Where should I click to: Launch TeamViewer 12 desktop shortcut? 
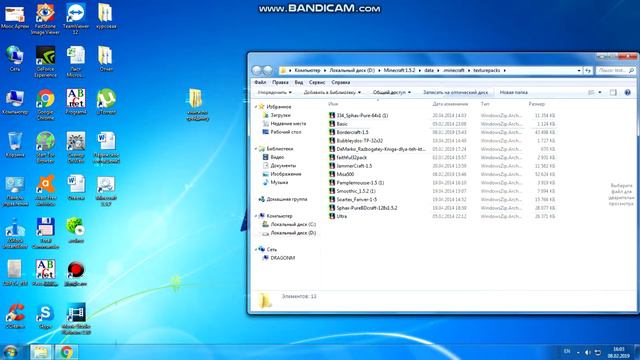(x=76, y=18)
